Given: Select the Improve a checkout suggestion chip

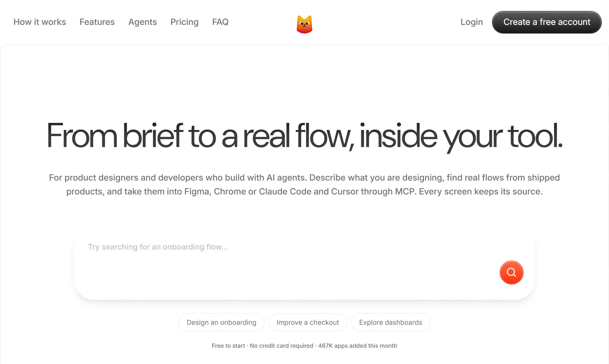Looking at the screenshot, I should pos(308,322).
